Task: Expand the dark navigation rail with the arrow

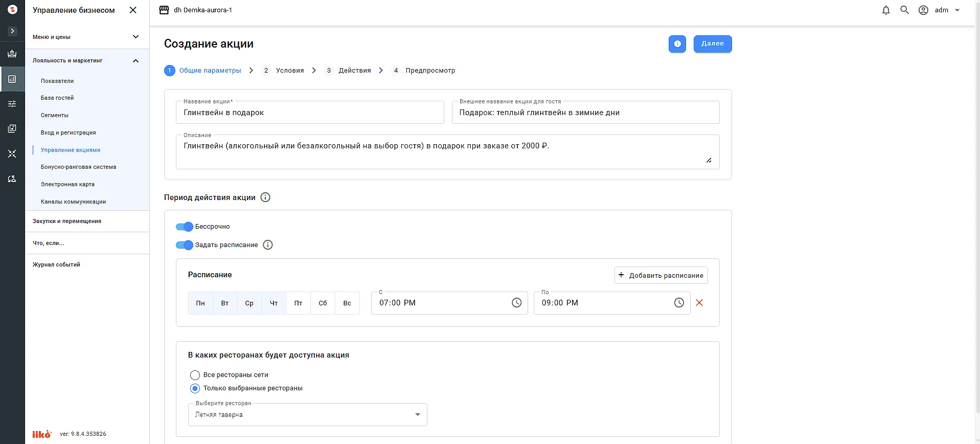Action: click(13, 31)
